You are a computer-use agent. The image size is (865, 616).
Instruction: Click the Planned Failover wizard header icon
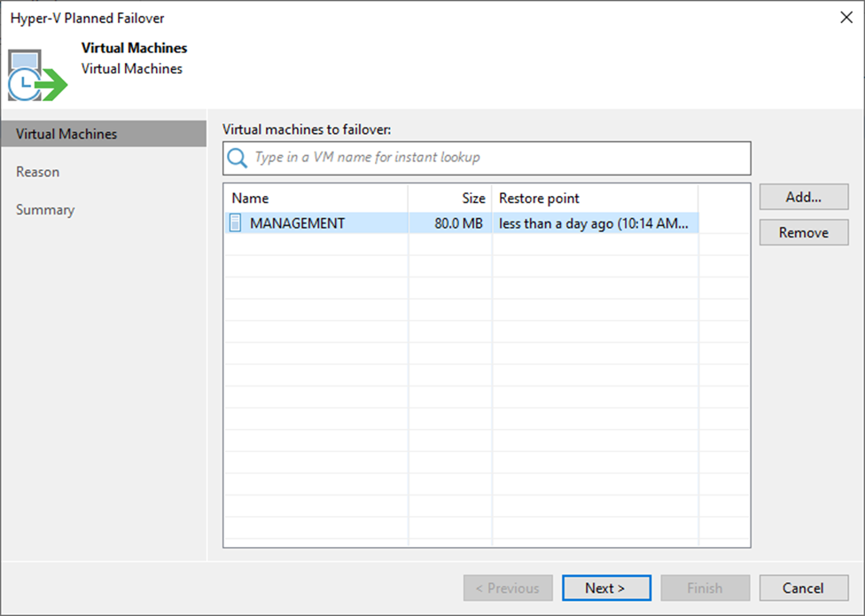(x=37, y=75)
